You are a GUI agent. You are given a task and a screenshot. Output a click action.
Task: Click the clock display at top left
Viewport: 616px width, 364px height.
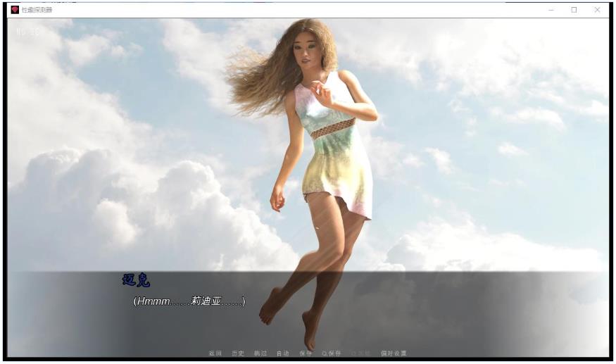[28, 32]
